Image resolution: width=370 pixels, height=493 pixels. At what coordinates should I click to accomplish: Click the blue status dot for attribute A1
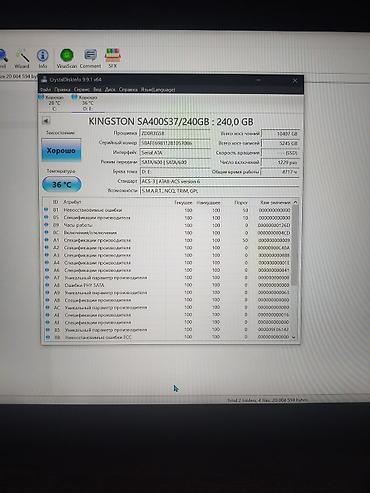(x=46, y=240)
